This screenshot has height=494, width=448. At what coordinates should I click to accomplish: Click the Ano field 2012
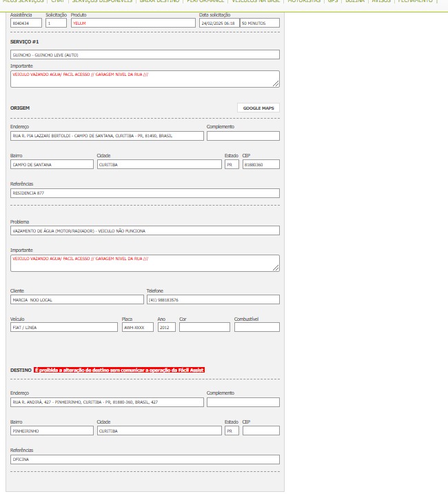point(167,327)
